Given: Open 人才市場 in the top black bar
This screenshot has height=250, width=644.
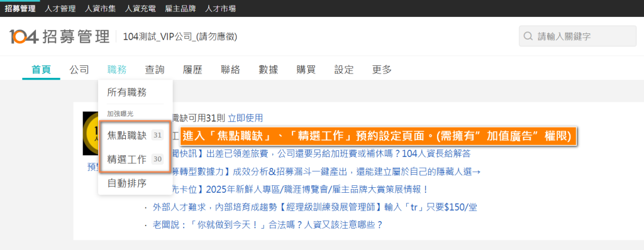Looking at the screenshot, I should 221,8.
